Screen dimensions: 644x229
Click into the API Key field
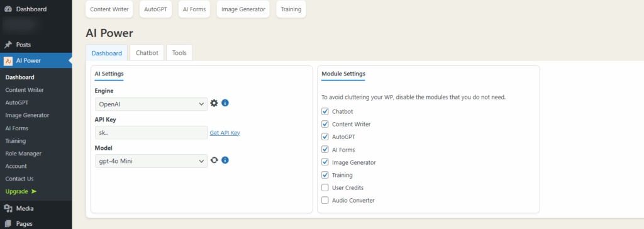(151, 133)
